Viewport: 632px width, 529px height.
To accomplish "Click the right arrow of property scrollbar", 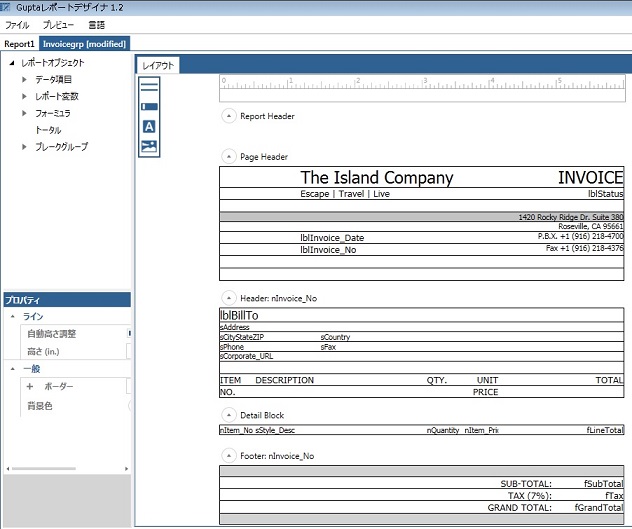I will coord(126,469).
